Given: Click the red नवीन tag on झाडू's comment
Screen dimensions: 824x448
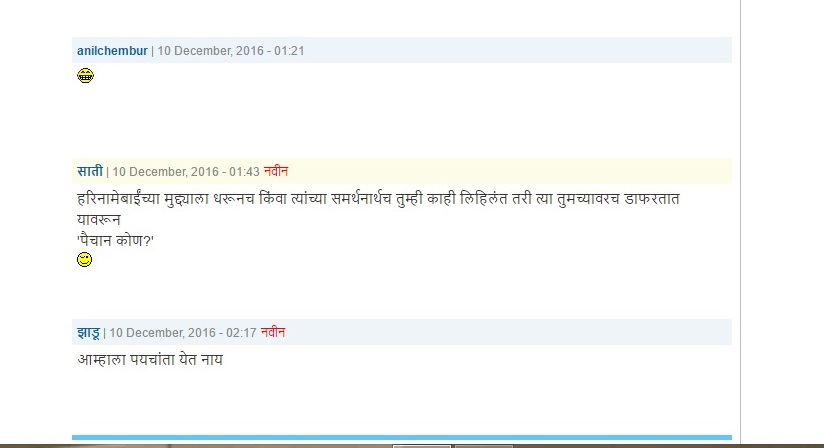Looking at the screenshot, I should pyautogui.click(x=273, y=332).
